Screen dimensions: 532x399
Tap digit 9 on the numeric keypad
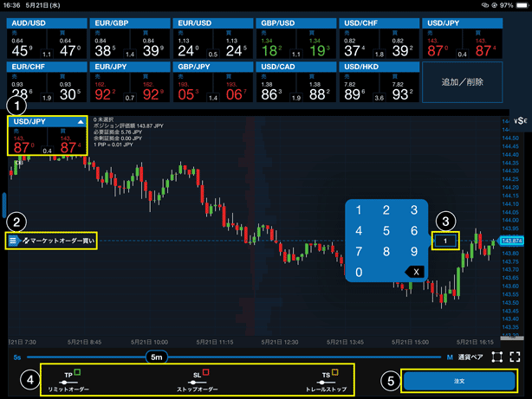(414, 252)
